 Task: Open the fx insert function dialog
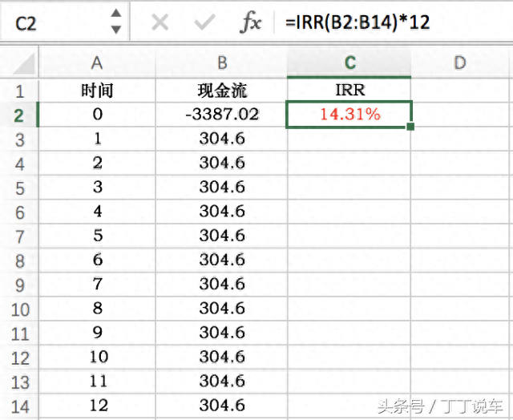tap(250, 22)
